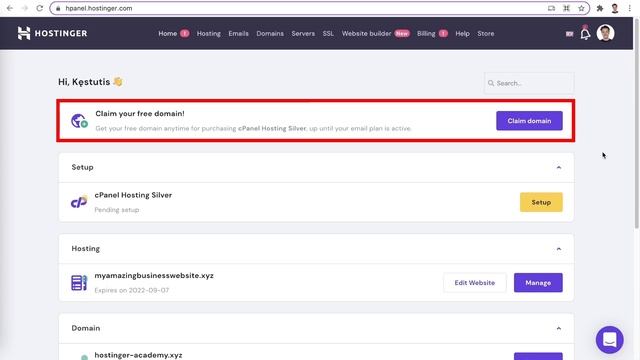This screenshot has height=360, width=640.
Task: Collapse the Domain section
Action: (x=559, y=328)
